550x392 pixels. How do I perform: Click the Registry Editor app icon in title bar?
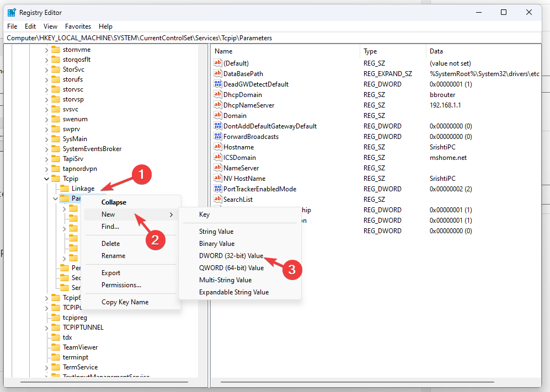click(x=12, y=12)
